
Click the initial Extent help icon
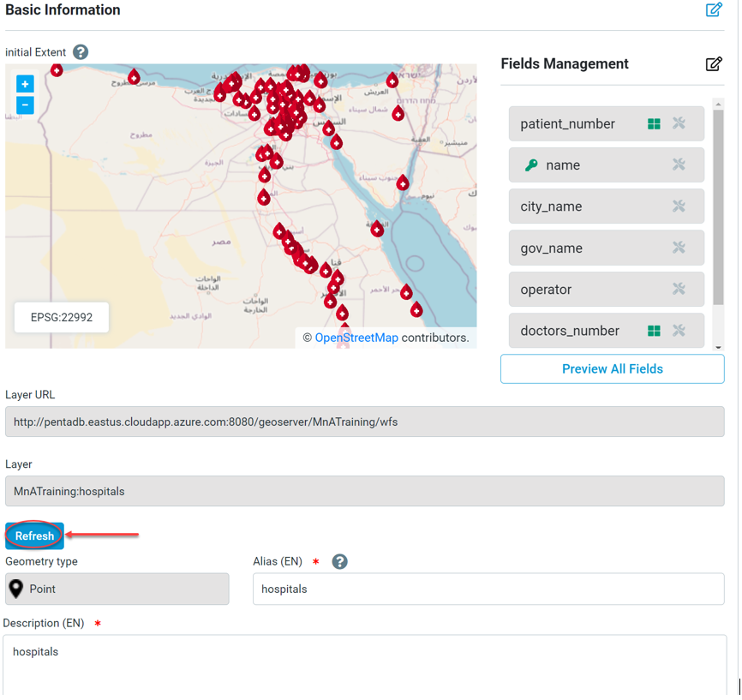tap(81, 52)
